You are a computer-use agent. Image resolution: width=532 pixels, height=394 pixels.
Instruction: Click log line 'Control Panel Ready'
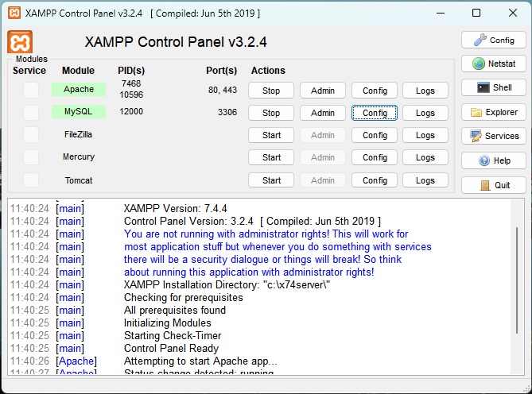pyautogui.click(x=171, y=348)
